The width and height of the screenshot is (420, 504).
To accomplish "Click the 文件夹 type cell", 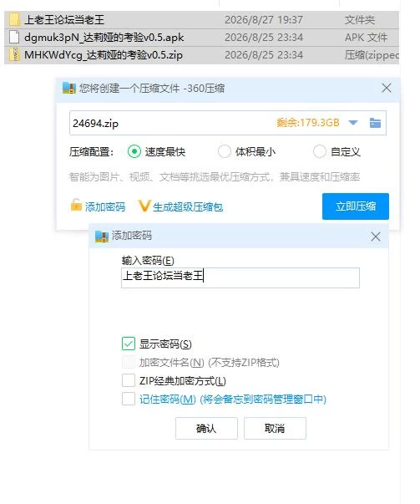I will pyautogui.click(x=360, y=20).
